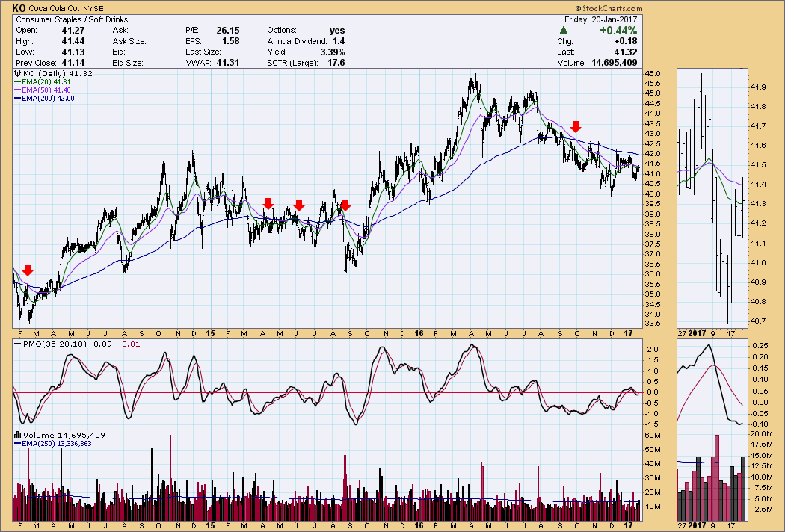785x532 pixels.
Task: Click the red arrow near October 2016
Action: (x=576, y=126)
